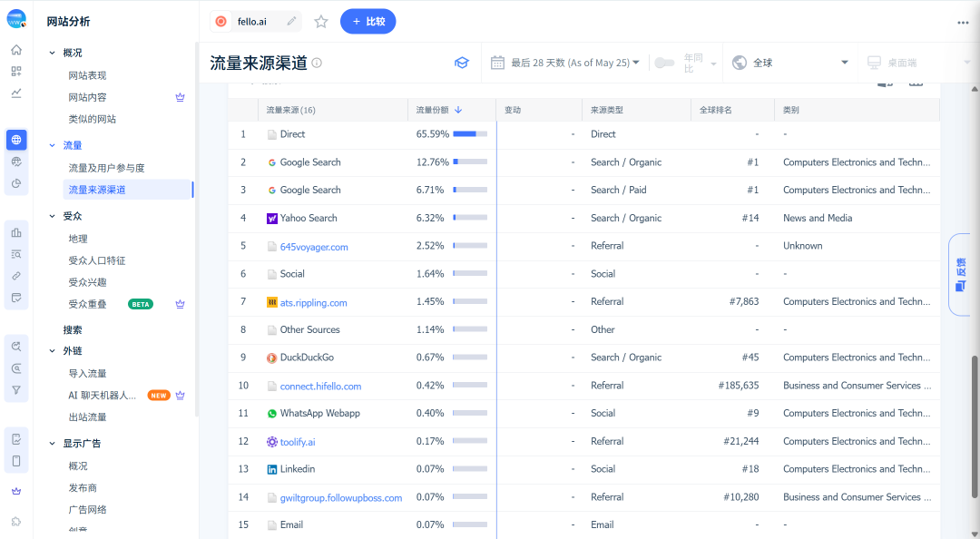The height and width of the screenshot is (539, 980).
Task: Click the pie chart icon in left rail
Action: tap(16, 183)
